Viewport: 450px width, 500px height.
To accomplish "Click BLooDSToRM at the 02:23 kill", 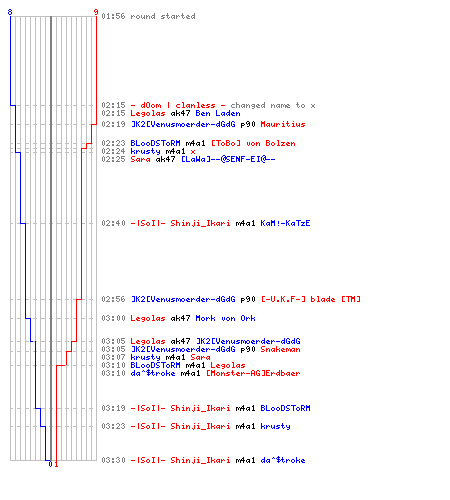I will [155, 143].
